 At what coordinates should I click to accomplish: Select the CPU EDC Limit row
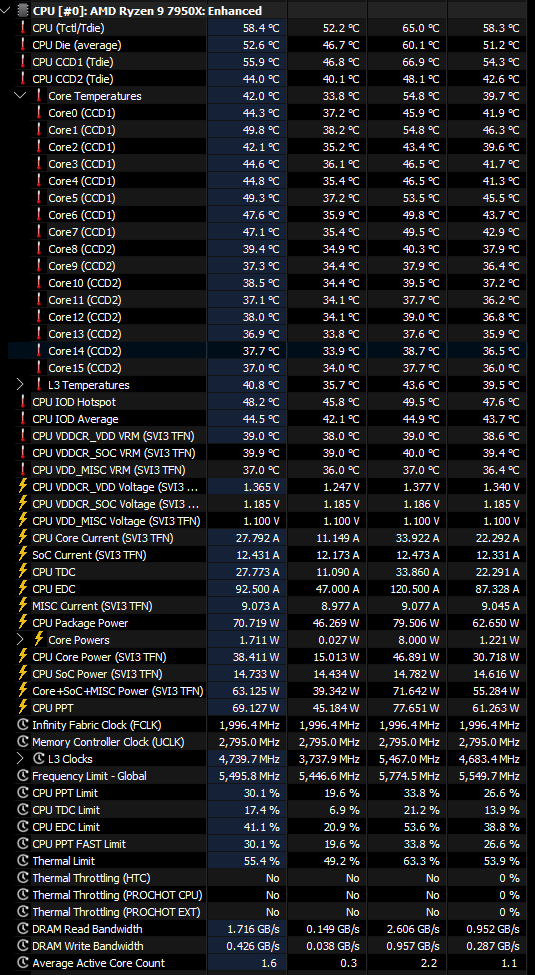pos(268,826)
